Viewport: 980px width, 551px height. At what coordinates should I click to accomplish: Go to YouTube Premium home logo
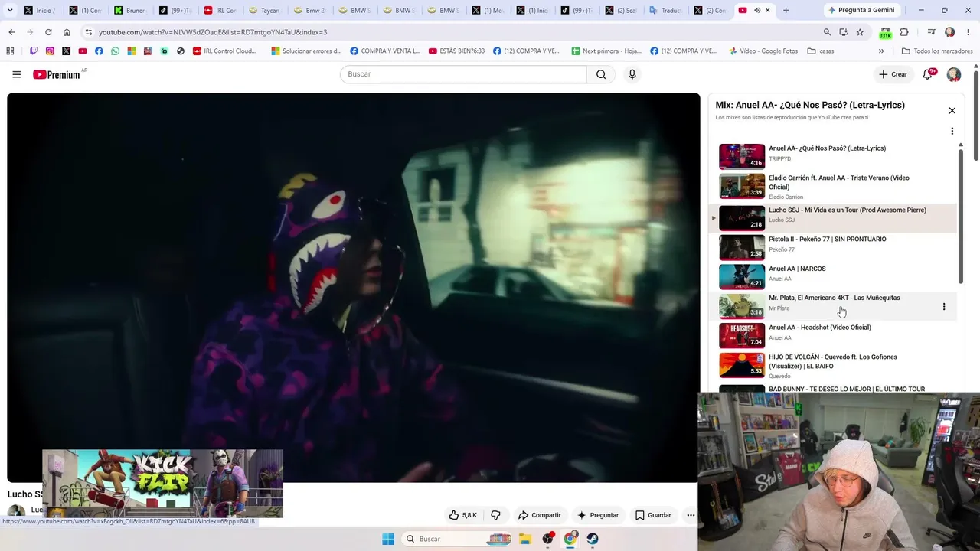(x=56, y=74)
